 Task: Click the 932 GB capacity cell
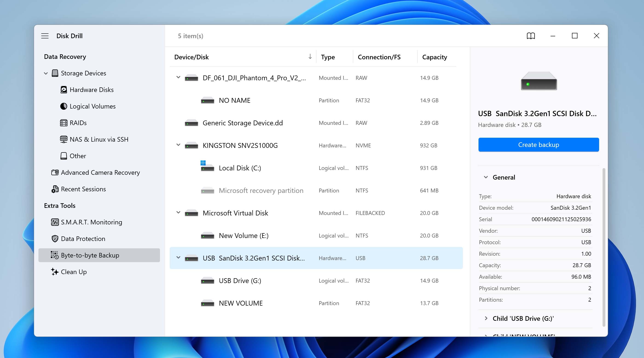coord(429,145)
